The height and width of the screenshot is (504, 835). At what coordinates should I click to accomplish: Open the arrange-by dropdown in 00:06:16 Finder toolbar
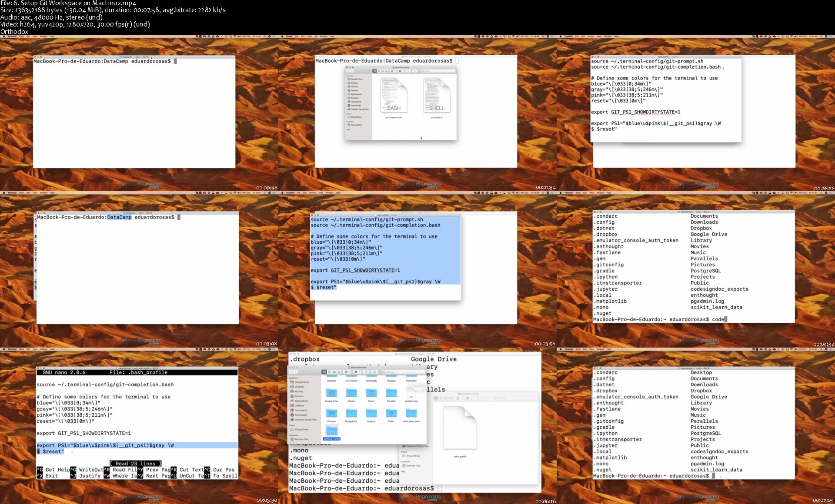coord(347,372)
